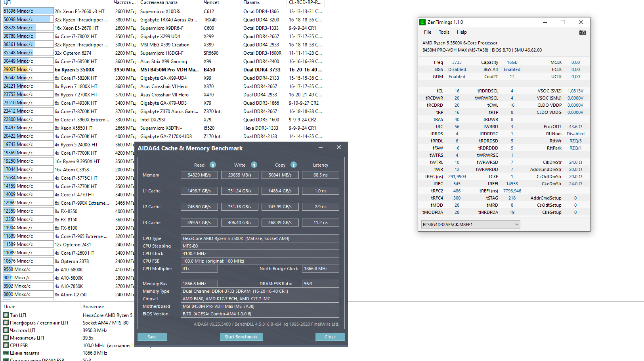This screenshot has width=644, height=361.
Task: Click the ZenTimings VSOC (SVI2) value 1,0813V
Action: [575, 91]
